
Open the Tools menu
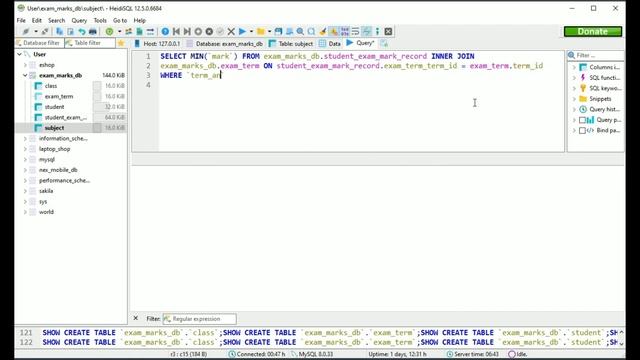[100, 20]
